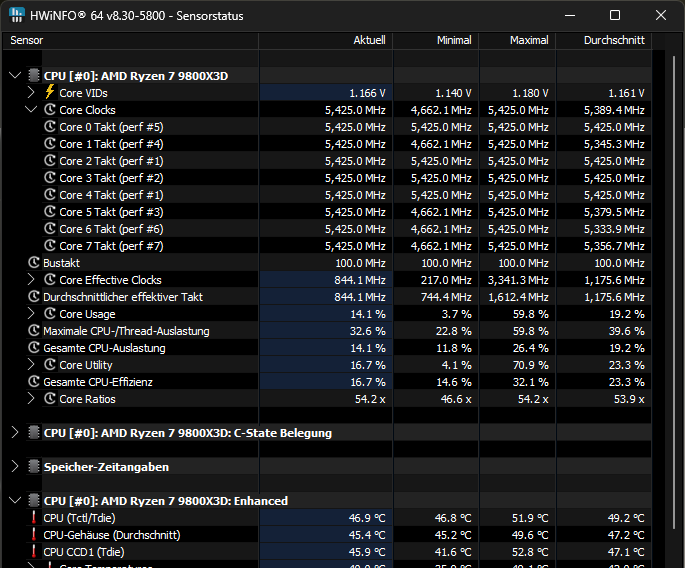Expand the Speicher-Zeitangaben group

pos(15,467)
